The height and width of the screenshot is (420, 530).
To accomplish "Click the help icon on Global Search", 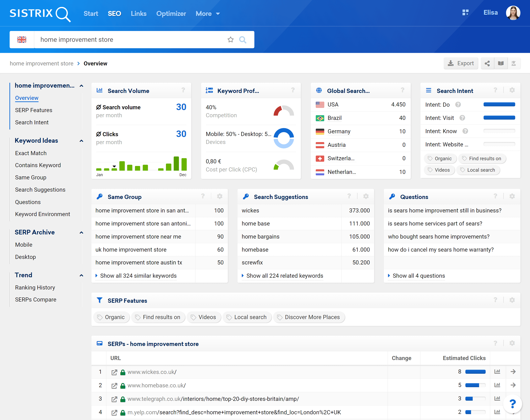I will [x=402, y=90].
